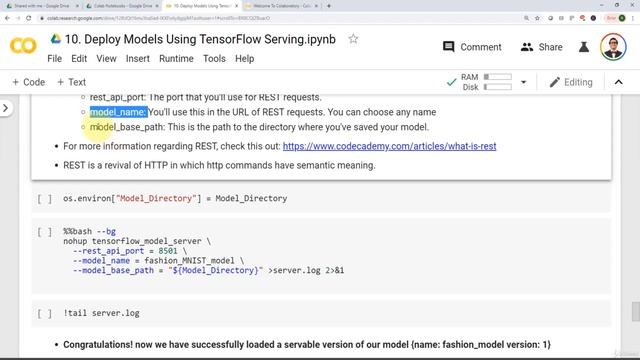Run the !tail server.log cell
Image resolution: width=640 pixels, height=360 pixels.
(x=44, y=313)
